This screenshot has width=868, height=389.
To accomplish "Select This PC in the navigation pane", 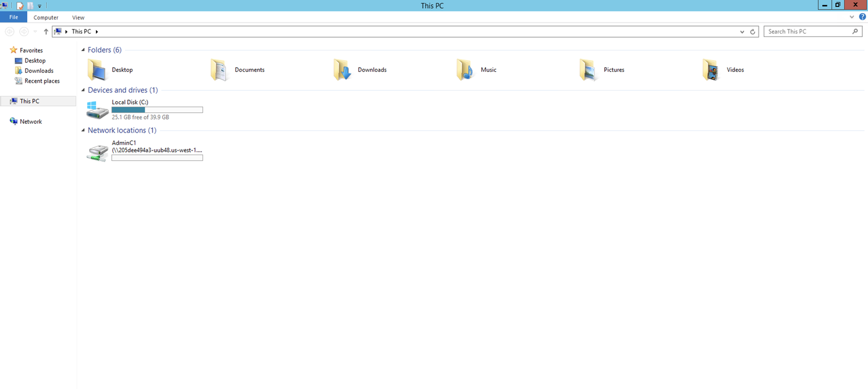I will [38, 101].
